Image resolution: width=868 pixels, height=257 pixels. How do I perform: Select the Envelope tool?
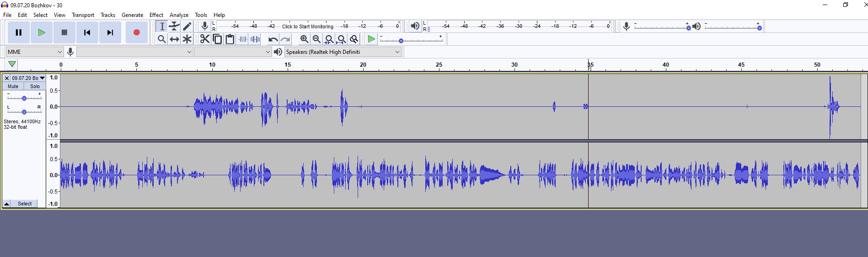(174, 26)
